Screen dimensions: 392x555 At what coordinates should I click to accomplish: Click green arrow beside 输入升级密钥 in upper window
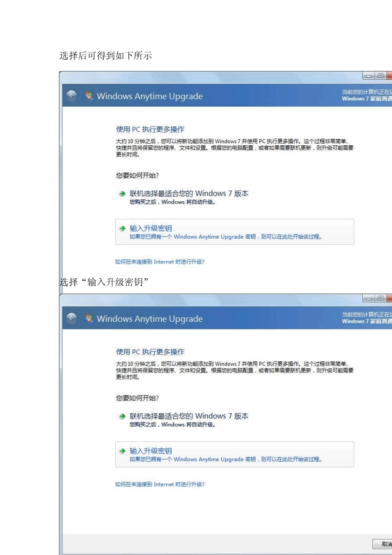[122, 228]
